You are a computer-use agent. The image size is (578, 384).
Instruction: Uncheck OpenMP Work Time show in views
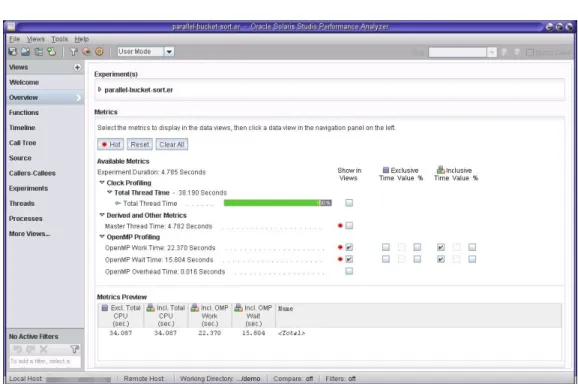click(x=349, y=247)
